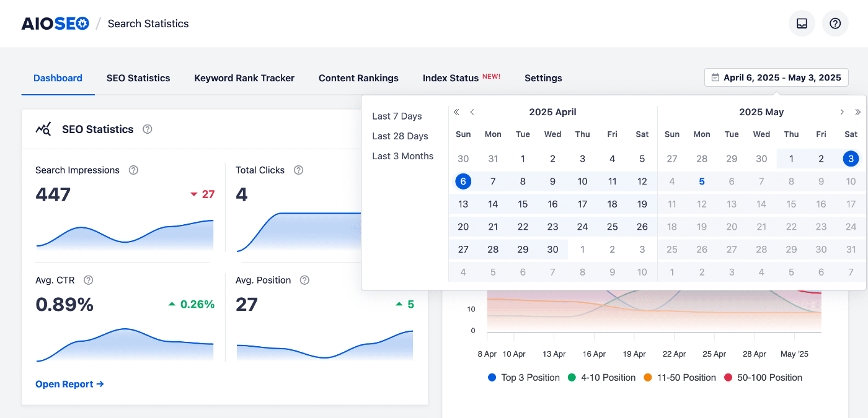Pick April 10 in the April calendar

pyautogui.click(x=582, y=181)
